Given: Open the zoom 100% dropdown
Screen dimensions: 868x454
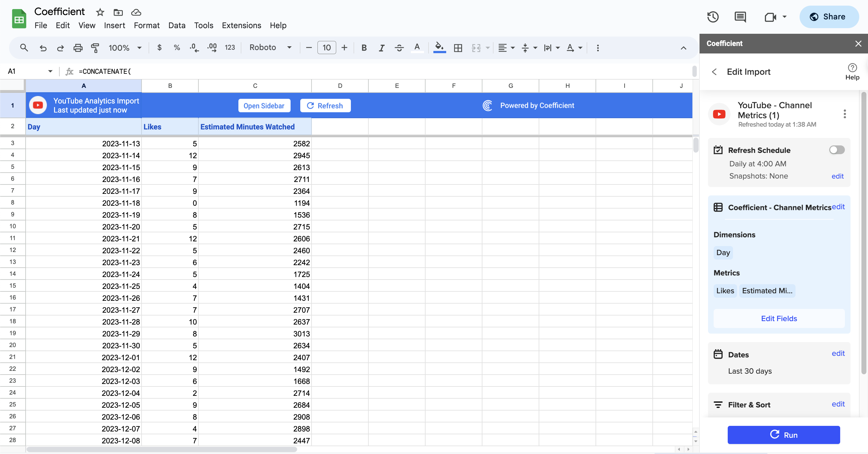Looking at the screenshot, I should pos(125,48).
